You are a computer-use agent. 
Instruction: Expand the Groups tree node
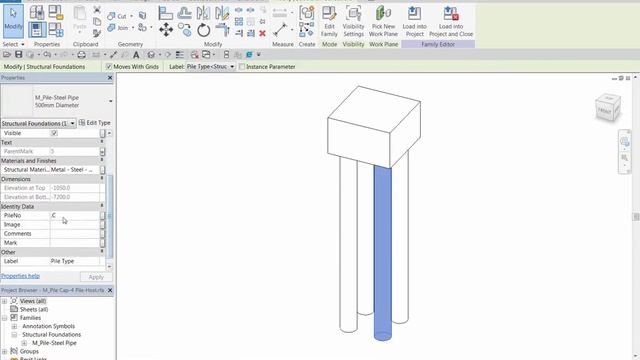click(x=4, y=351)
